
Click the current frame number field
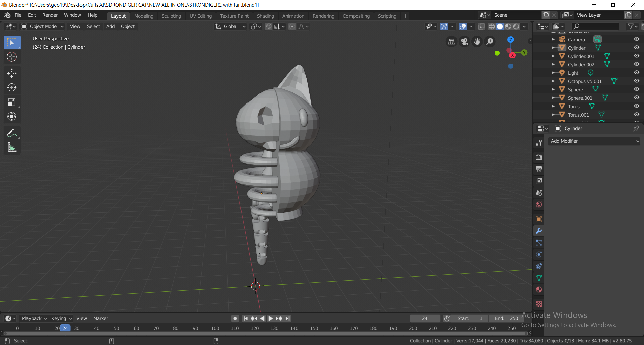pos(425,318)
